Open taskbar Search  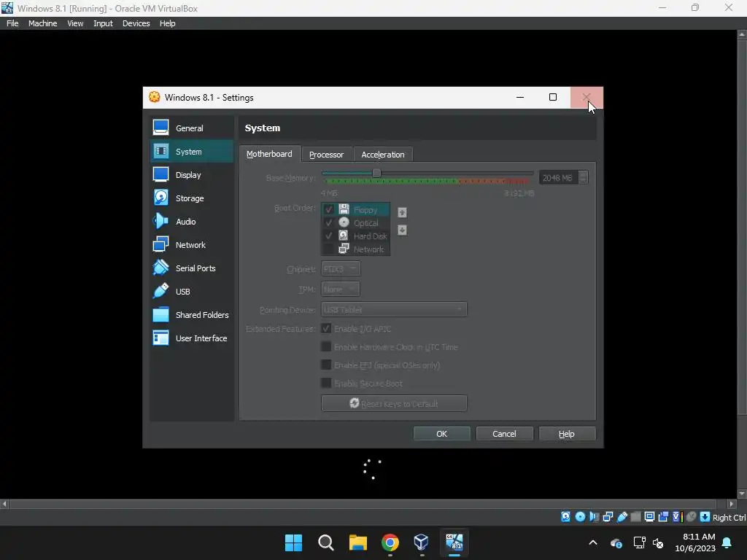(x=326, y=542)
